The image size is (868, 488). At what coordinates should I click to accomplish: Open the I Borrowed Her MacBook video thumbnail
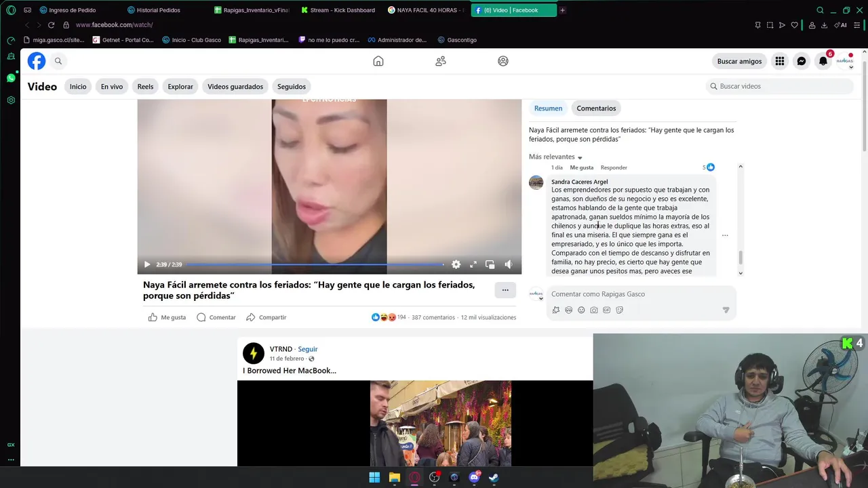[415, 423]
